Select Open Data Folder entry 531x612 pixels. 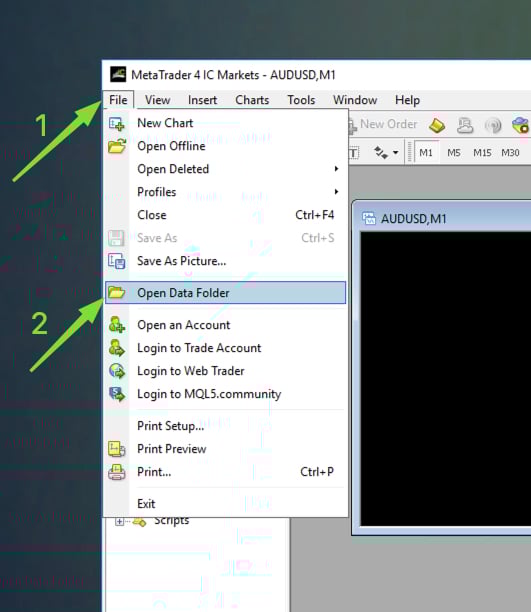pos(225,293)
